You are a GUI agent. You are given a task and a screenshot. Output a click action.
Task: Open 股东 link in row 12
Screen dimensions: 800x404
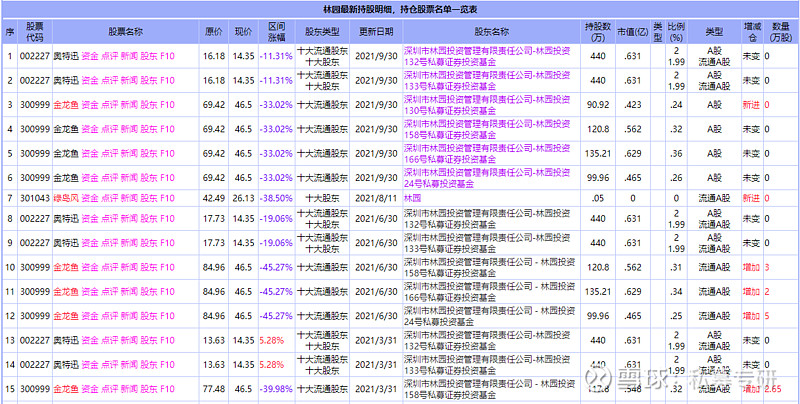point(148,316)
